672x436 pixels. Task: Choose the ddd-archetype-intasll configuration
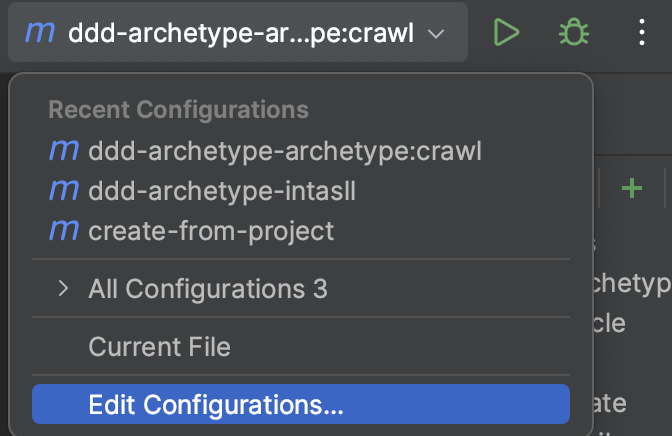[222, 191]
